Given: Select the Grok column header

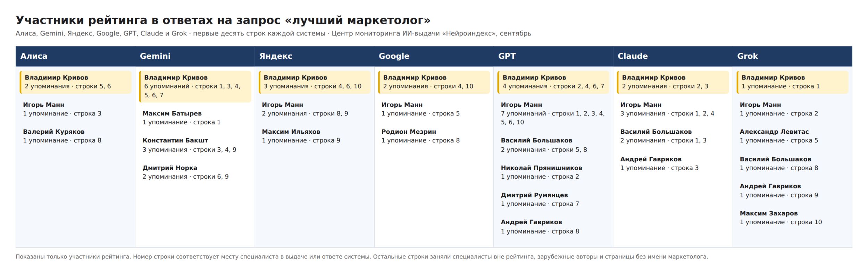Looking at the screenshot, I should click(x=792, y=56).
